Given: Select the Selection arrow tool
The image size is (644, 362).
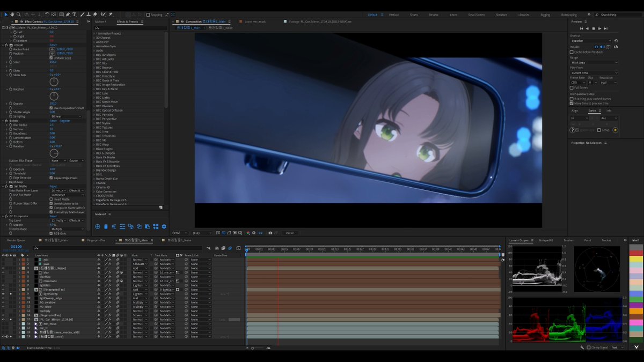Looking at the screenshot, I should click(5, 14).
